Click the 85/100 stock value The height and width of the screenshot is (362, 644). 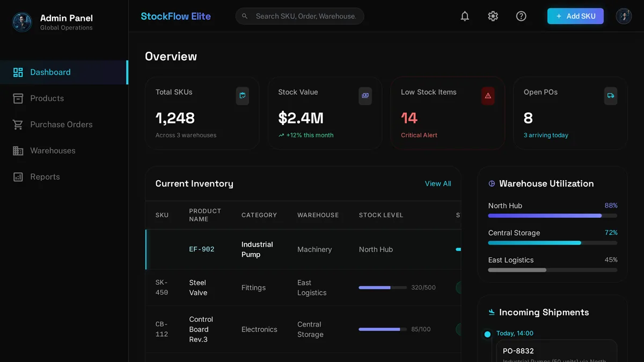[x=421, y=329]
